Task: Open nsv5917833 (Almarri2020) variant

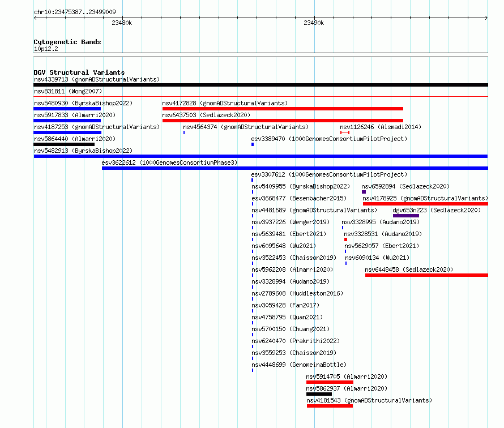Action: tap(75, 115)
